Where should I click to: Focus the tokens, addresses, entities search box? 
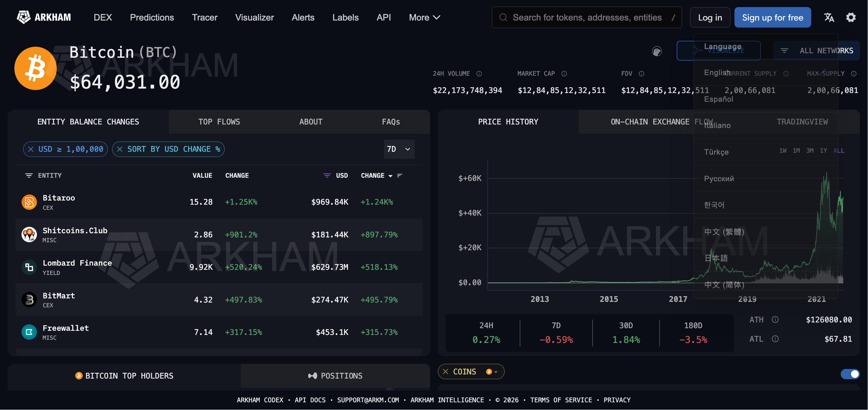pos(587,17)
